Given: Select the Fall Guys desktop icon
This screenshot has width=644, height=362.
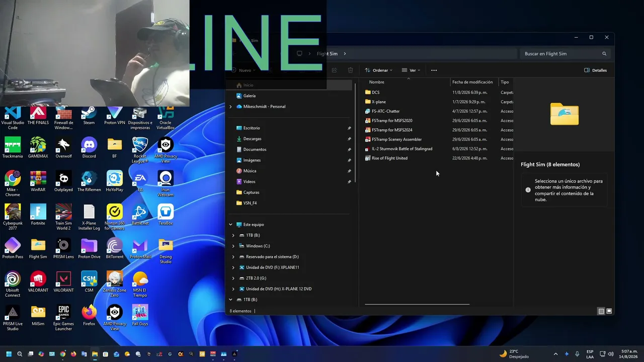Looking at the screenshot, I should tap(140, 316).
